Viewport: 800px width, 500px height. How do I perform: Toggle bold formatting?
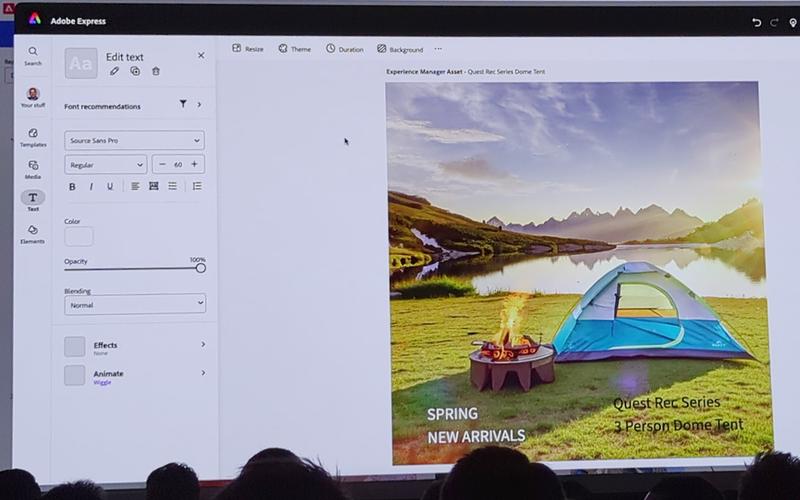pos(72,187)
